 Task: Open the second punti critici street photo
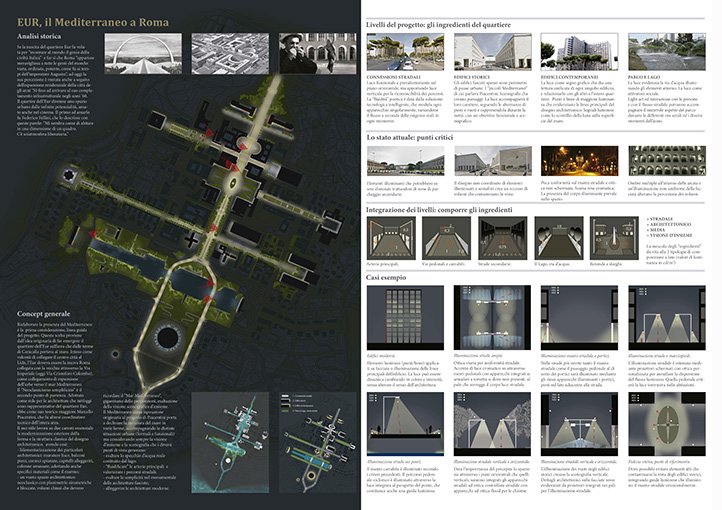(493, 161)
